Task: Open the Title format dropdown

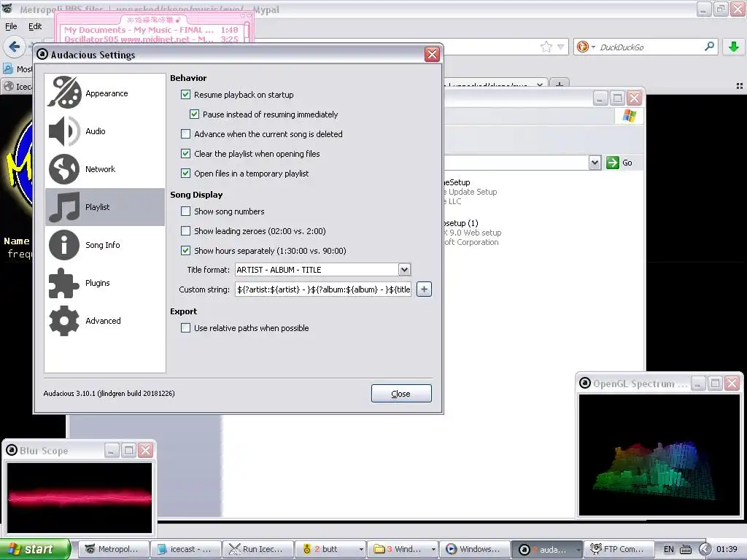Action: tap(404, 270)
